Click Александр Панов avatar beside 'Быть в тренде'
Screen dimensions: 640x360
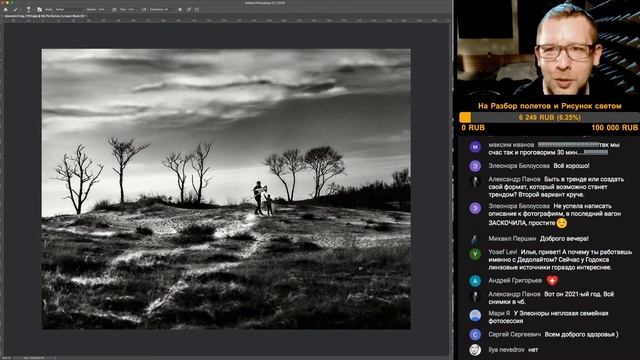[x=475, y=182]
